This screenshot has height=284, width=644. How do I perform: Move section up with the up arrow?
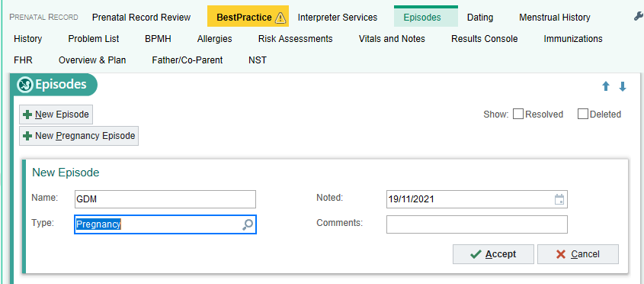pyautogui.click(x=606, y=86)
